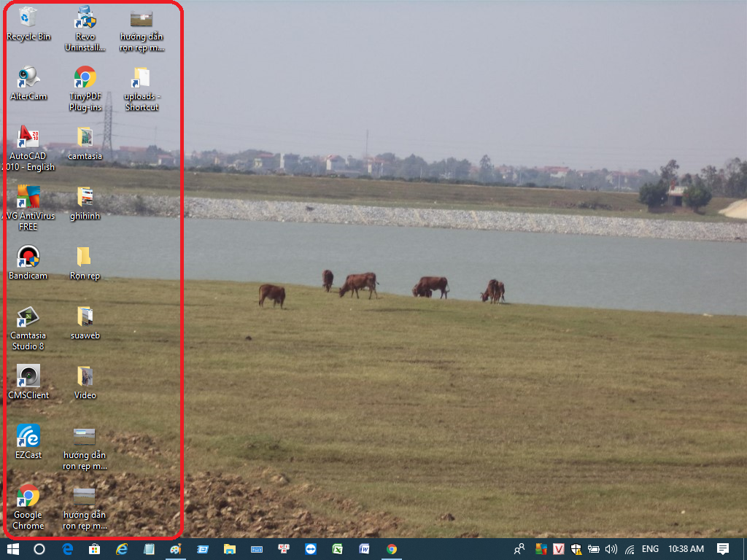Screen dimensions: 747x560
Task: Select the uploads - Shortcut folder icon
Action: [x=142, y=77]
